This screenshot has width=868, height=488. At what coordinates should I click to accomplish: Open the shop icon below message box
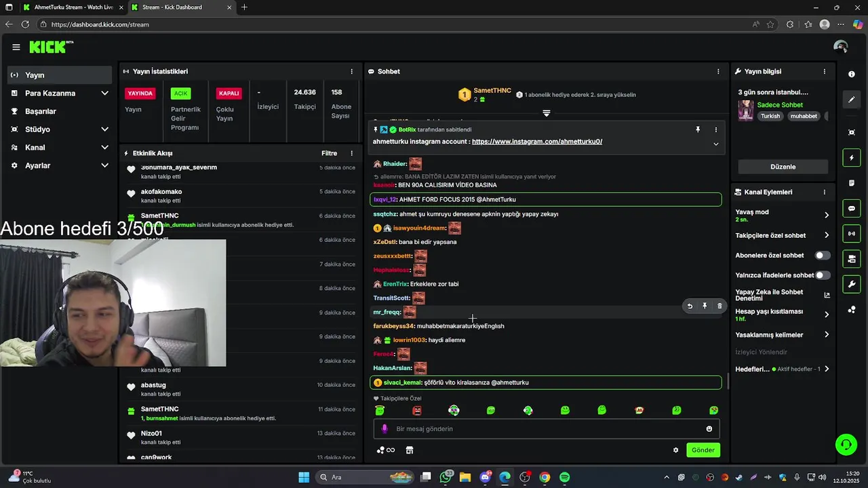point(410,450)
